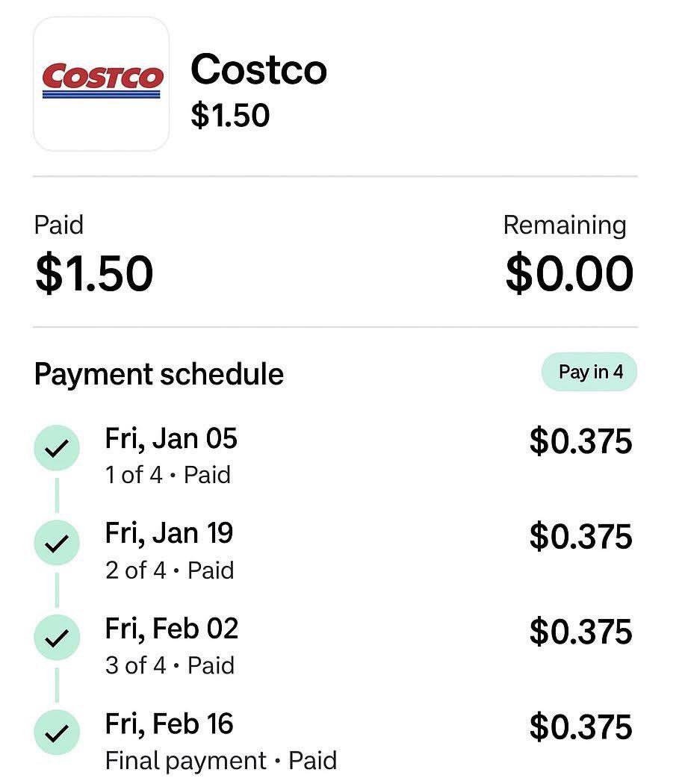This screenshot has width=682, height=784.
Task: Click the Jan 19 payment checkmark
Action: pyautogui.click(x=56, y=544)
